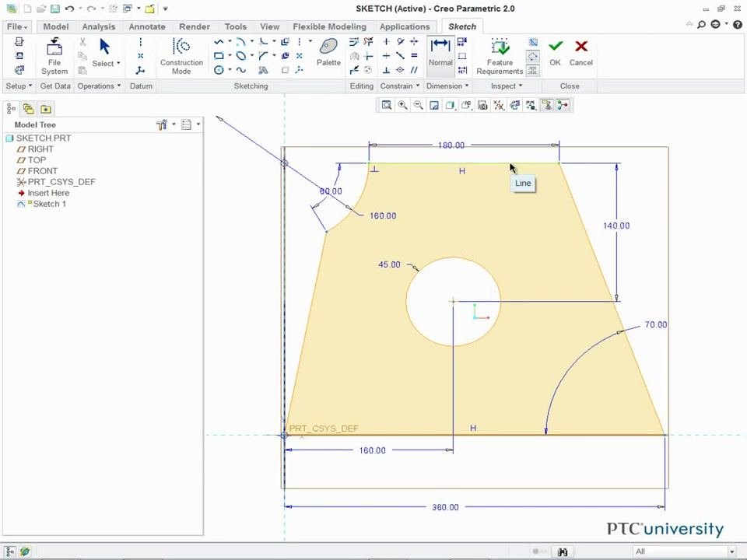The image size is (747, 560).
Task: Switch to the Analysis tab
Action: pos(99,26)
